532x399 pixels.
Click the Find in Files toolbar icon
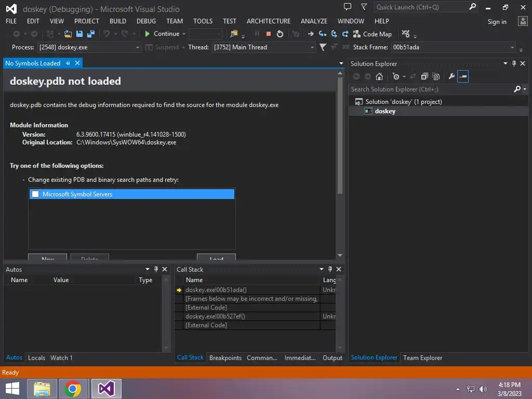[x=234, y=34]
